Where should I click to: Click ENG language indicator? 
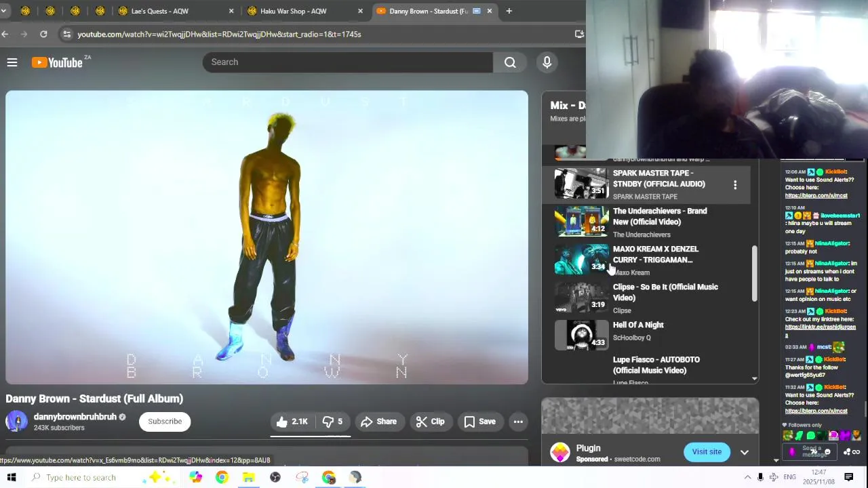pos(789,477)
